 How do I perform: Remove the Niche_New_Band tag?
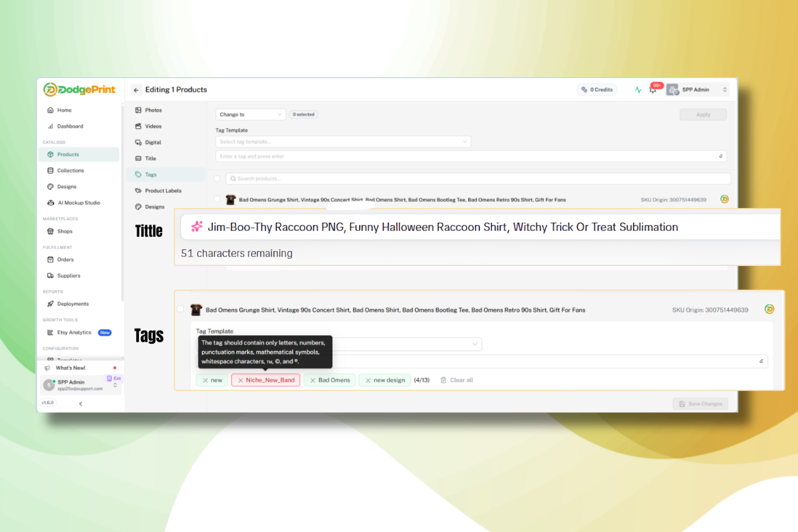coord(241,380)
